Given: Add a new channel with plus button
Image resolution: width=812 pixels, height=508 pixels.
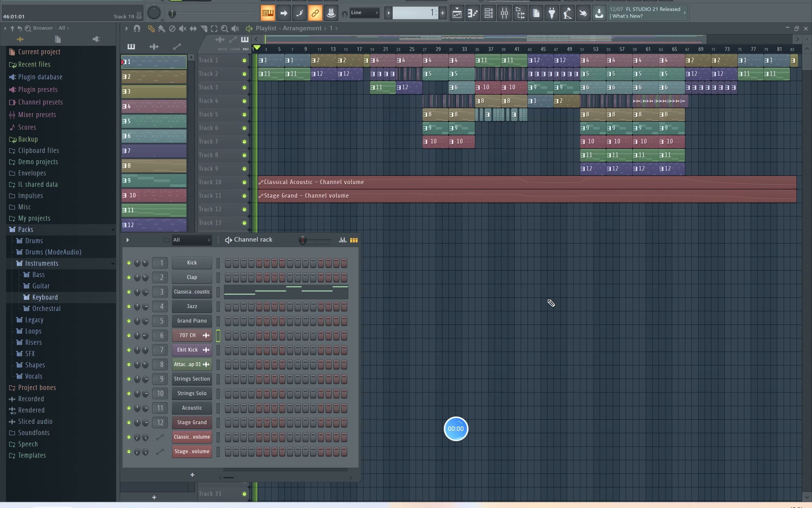Looking at the screenshot, I should click(x=192, y=475).
